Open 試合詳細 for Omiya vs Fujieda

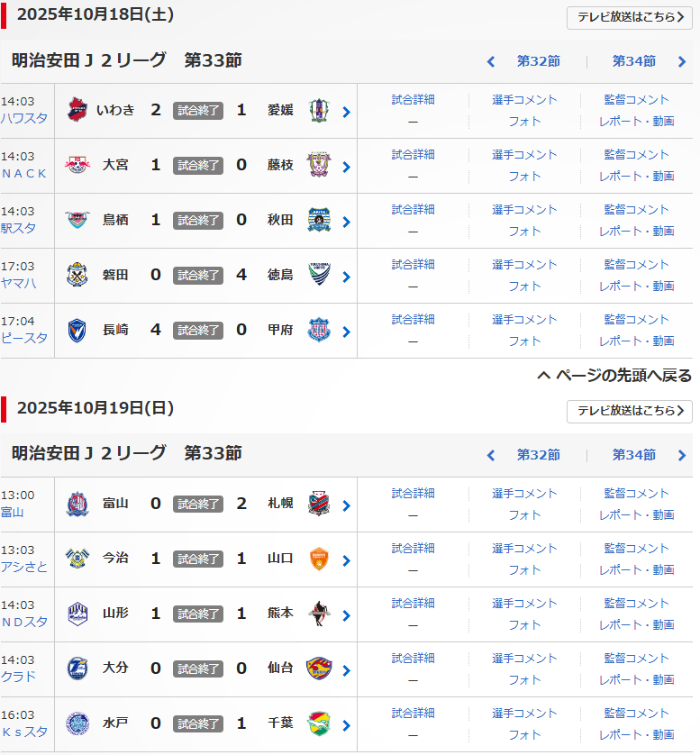(413, 155)
